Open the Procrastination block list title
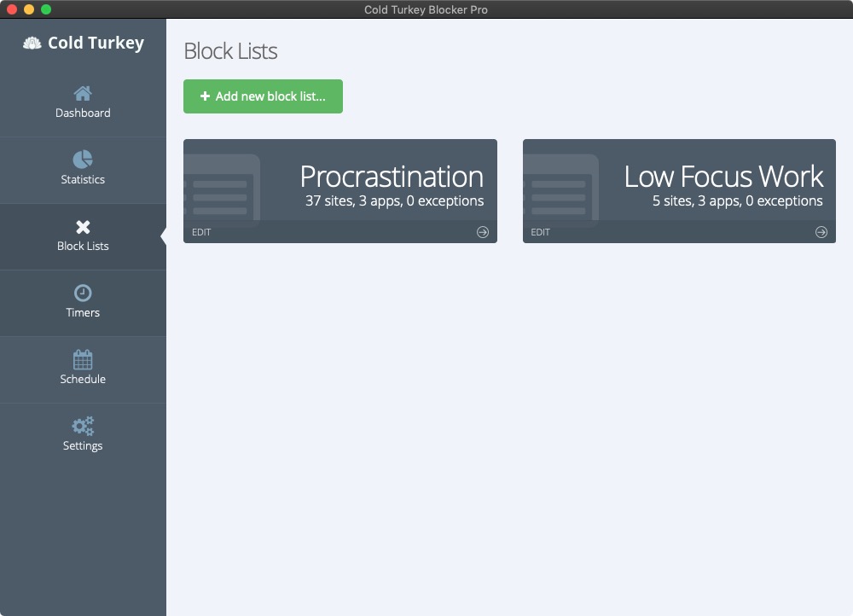The height and width of the screenshot is (616, 853). click(392, 177)
